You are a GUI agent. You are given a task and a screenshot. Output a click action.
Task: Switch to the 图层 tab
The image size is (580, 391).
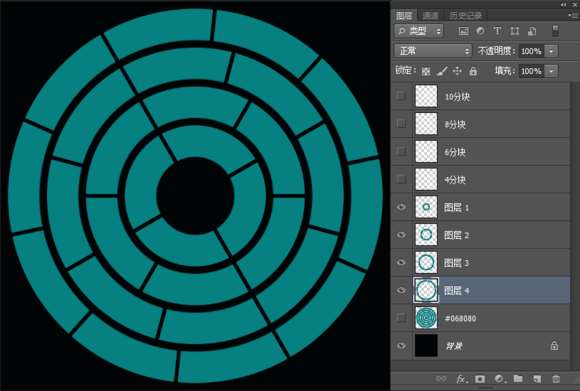pos(404,16)
